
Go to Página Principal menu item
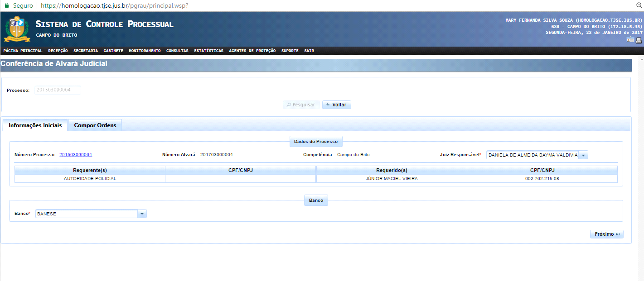(x=23, y=51)
